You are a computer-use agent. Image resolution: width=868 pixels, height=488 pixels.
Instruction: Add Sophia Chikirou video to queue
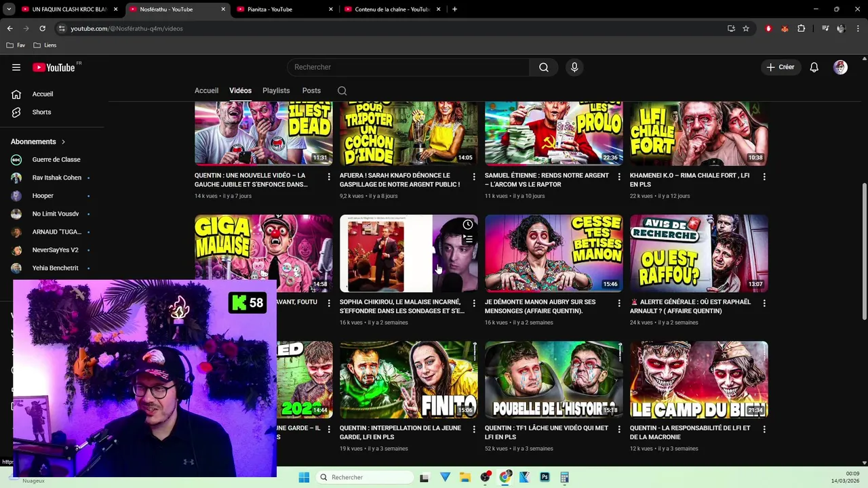coord(468,239)
